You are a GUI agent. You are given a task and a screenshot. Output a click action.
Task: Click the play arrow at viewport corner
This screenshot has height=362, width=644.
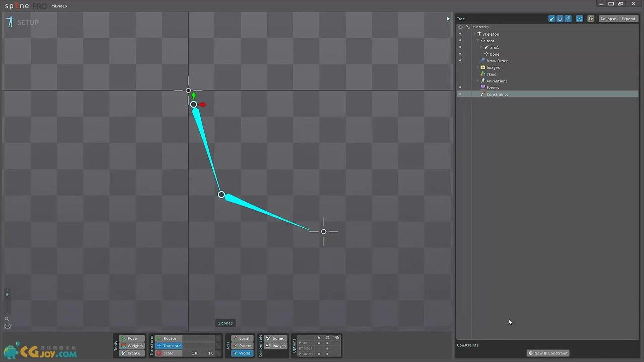(448, 19)
